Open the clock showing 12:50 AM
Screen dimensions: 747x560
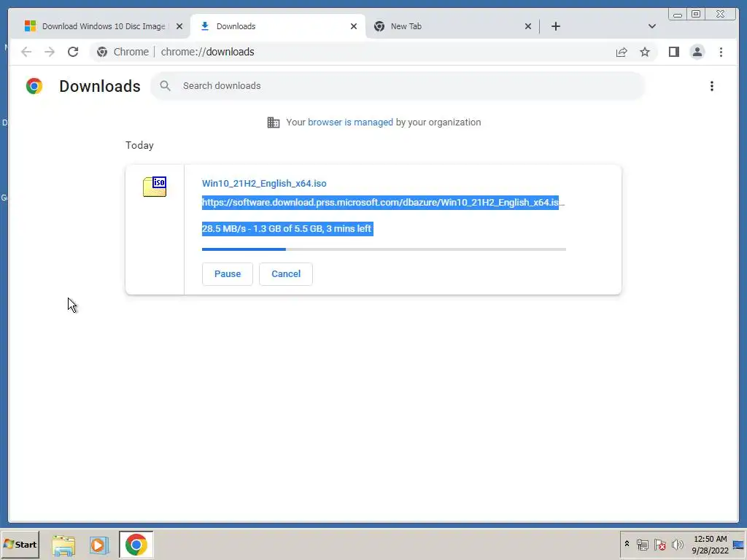[x=710, y=545]
